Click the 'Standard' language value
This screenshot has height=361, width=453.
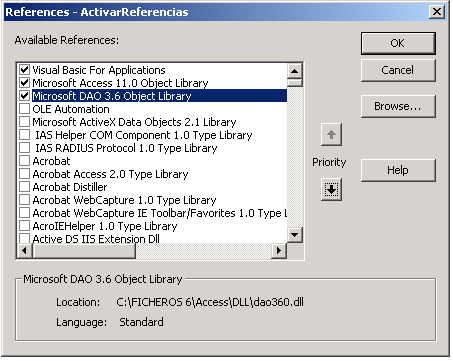pos(141,322)
